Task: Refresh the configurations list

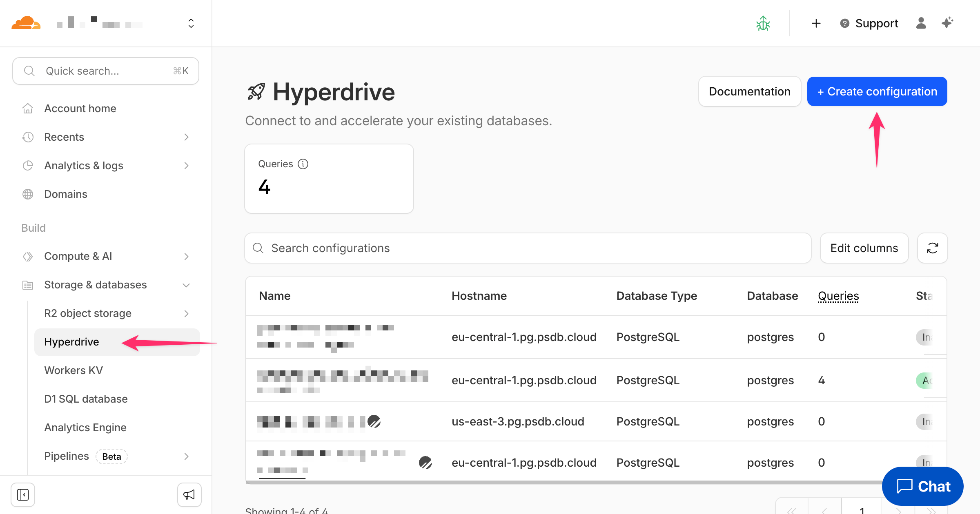Action: click(932, 248)
